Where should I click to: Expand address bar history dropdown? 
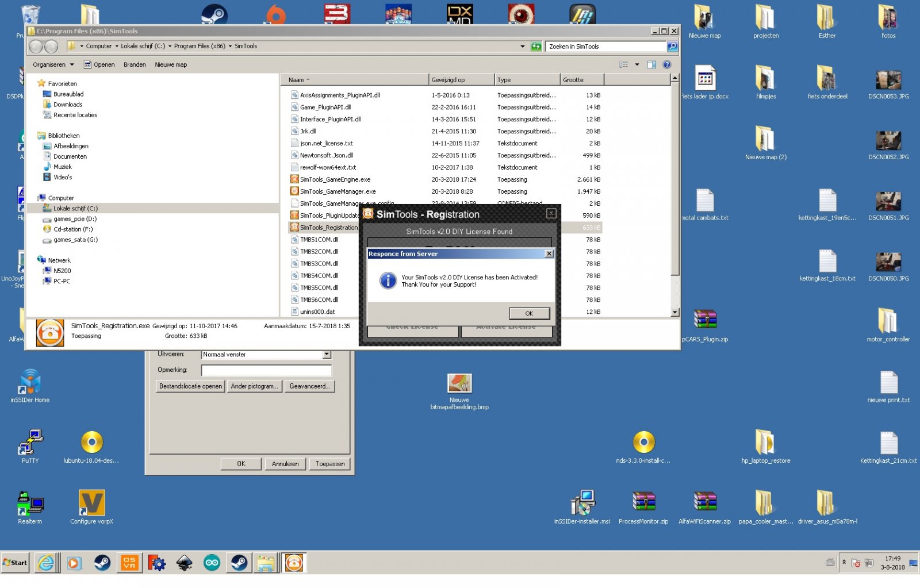tap(522, 47)
